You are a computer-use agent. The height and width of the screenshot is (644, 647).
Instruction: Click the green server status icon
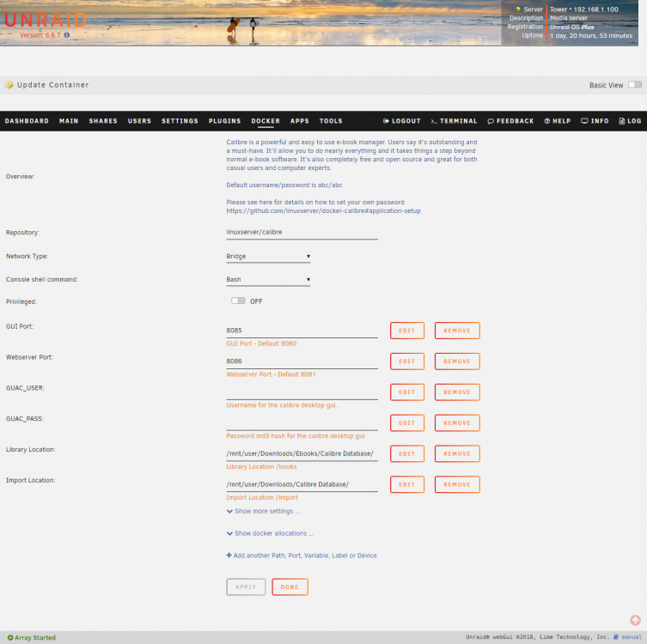518,9
